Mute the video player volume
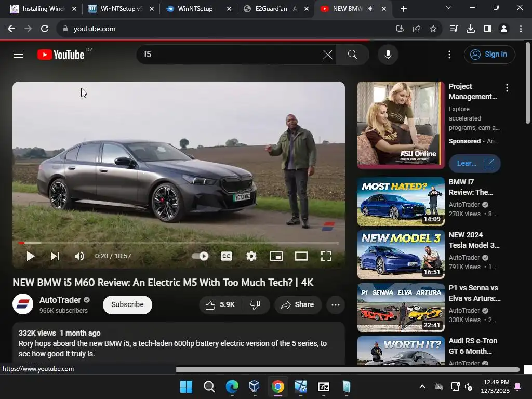532x399 pixels. point(79,256)
